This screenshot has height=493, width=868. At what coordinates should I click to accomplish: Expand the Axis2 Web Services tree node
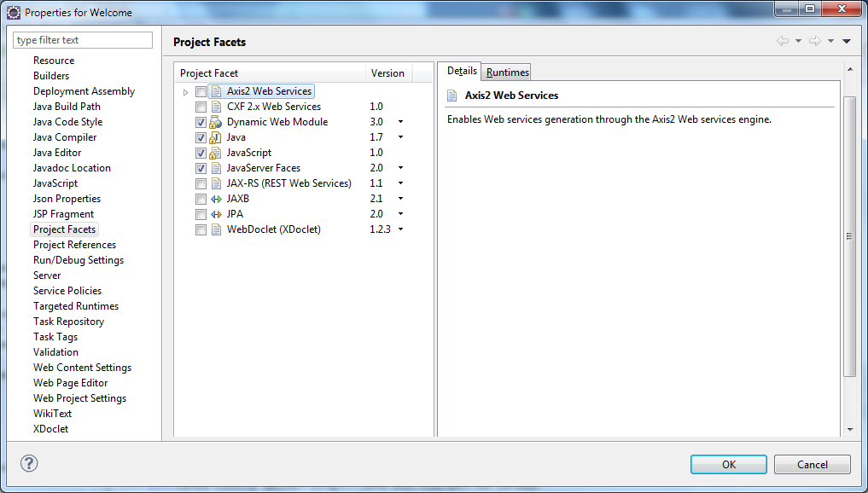pyautogui.click(x=185, y=92)
